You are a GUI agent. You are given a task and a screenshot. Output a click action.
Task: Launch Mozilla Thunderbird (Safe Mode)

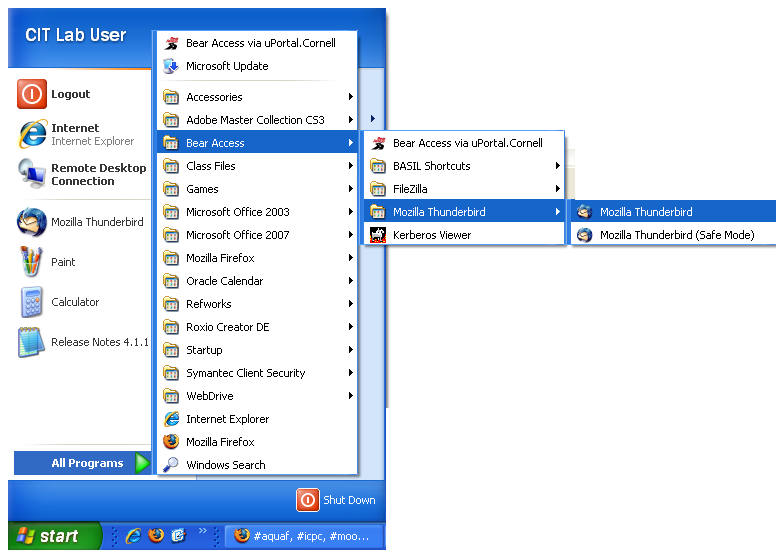tap(676, 235)
